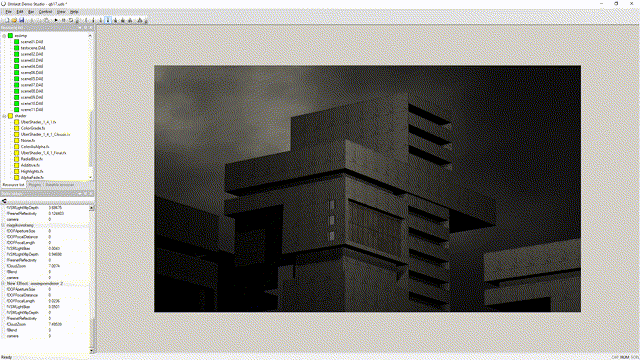
Task: Select RadialBlur.fx shader in tree
Action: (x=31, y=159)
